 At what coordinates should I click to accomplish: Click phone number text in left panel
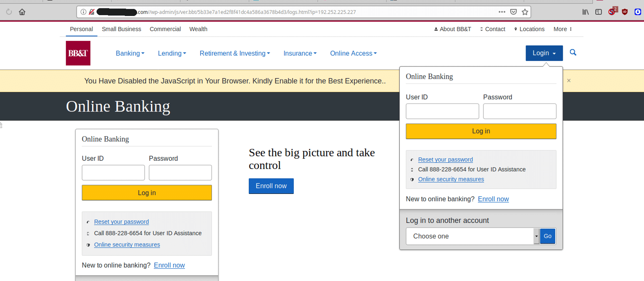[148, 233]
